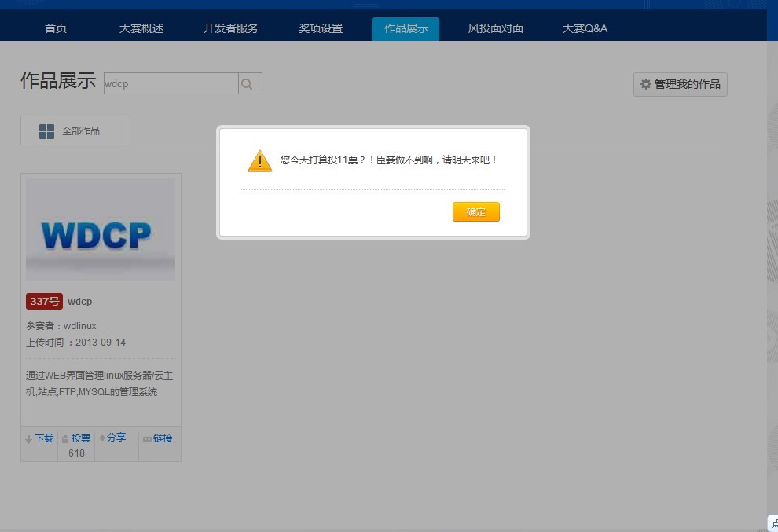Click the 链接 link icon

point(146,439)
